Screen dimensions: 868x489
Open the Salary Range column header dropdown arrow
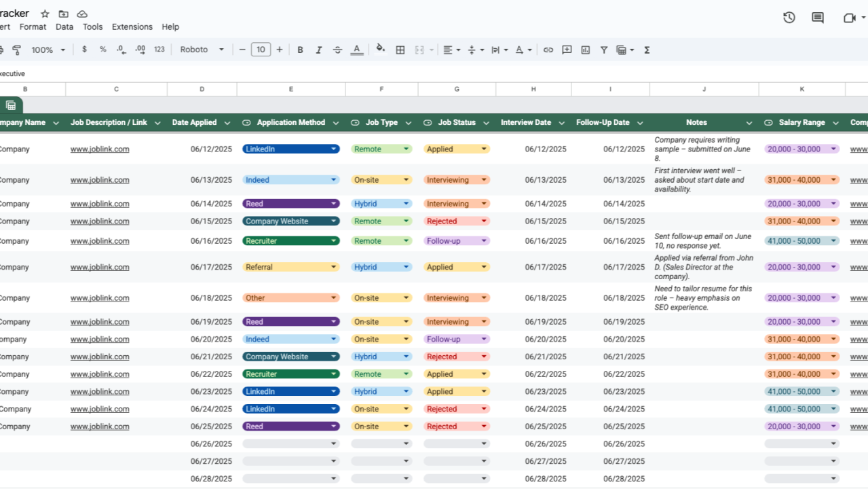(x=835, y=123)
